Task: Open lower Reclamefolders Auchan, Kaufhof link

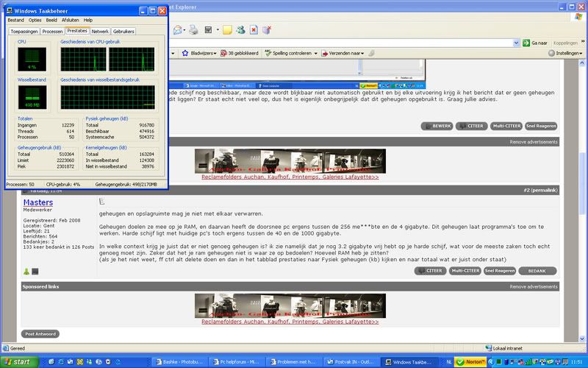Action: tap(290, 322)
